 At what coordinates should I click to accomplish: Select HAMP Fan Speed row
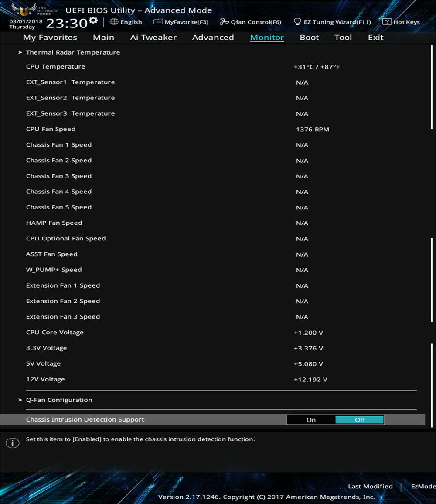click(54, 223)
